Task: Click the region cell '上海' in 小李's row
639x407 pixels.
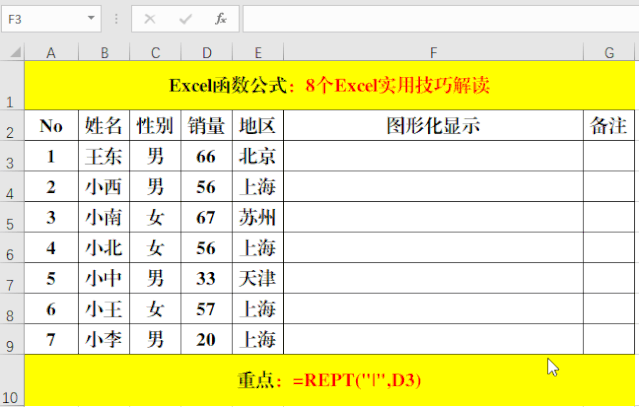Action: (x=258, y=339)
